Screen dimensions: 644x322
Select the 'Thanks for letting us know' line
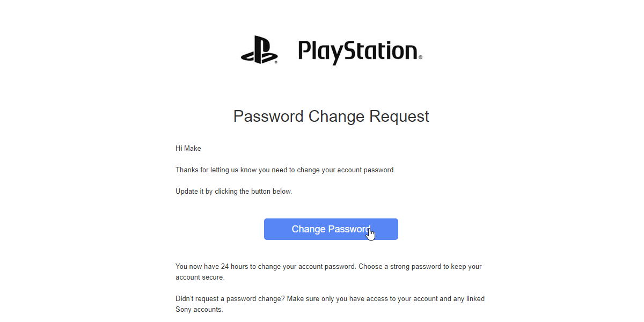click(x=286, y=170)
